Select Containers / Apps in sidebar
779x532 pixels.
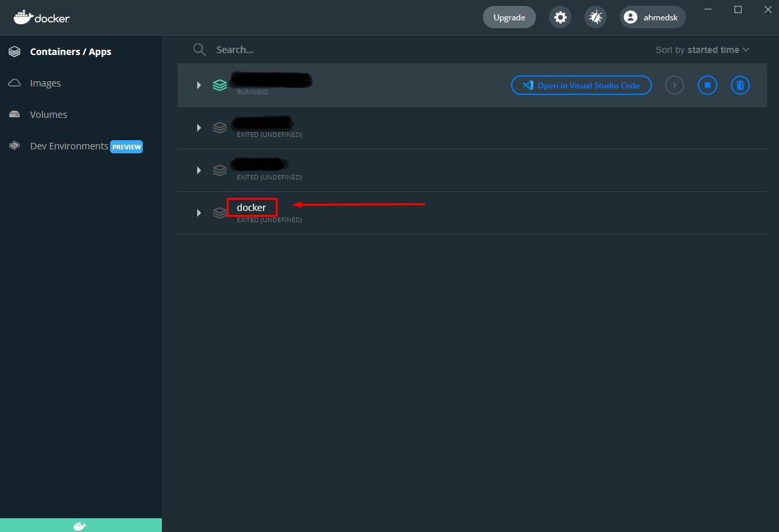(70, 52)
